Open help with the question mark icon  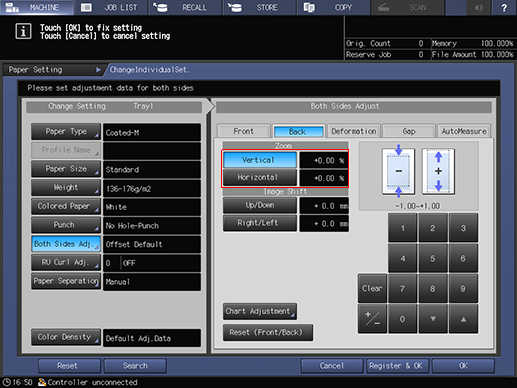coord(504,7)
